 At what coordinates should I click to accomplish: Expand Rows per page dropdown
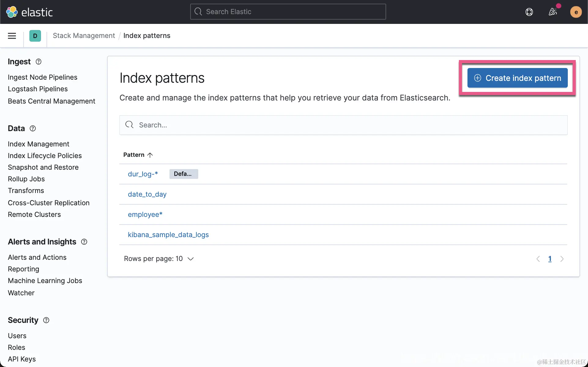point(159,259)
